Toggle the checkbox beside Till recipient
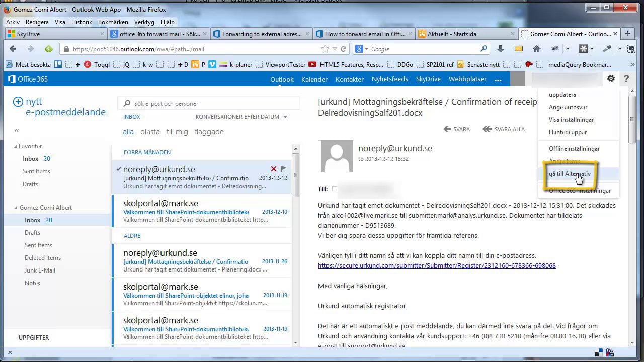Screen dimensions: 644x362 point(335,189)
